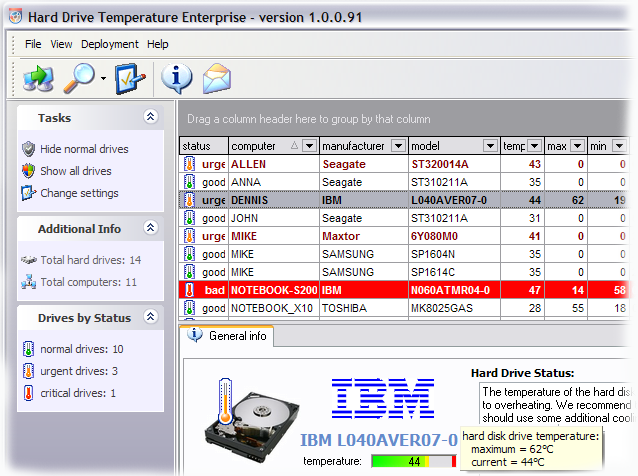Click Hide normal drives link

click(84, 149)
